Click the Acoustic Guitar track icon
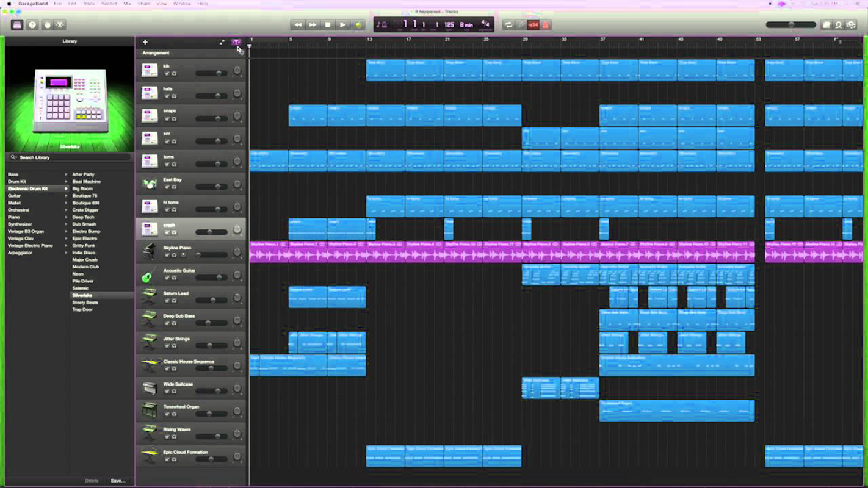 coord(149,274)
